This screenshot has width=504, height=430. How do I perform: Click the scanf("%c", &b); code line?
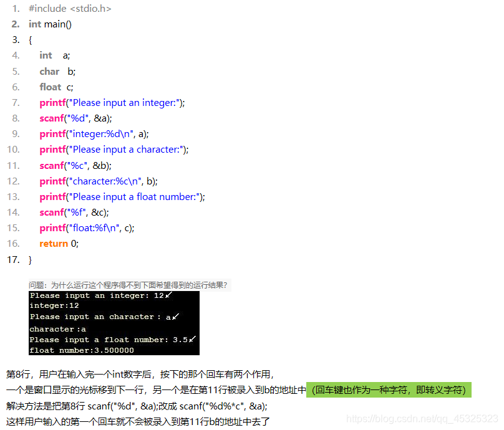click(x=75, y=166)
